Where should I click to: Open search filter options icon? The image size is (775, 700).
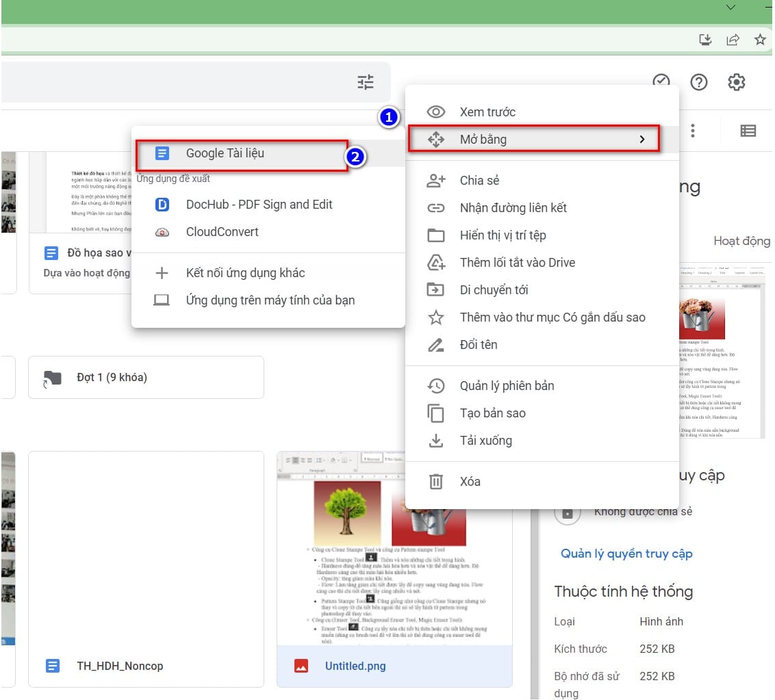coord(366,82)
